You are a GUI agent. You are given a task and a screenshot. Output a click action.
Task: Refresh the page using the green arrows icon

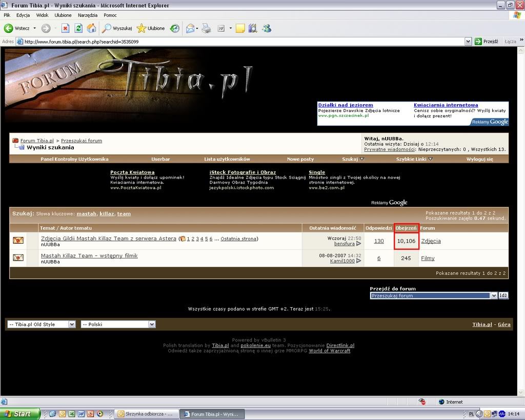point(78,29)
